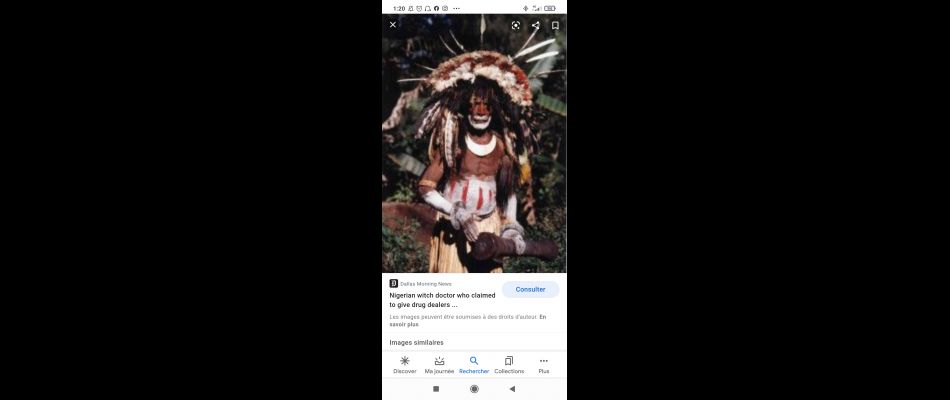The image size is (950, 400).
Task: Save image with the bookmark icon
Action: click(x=555, y=25)
